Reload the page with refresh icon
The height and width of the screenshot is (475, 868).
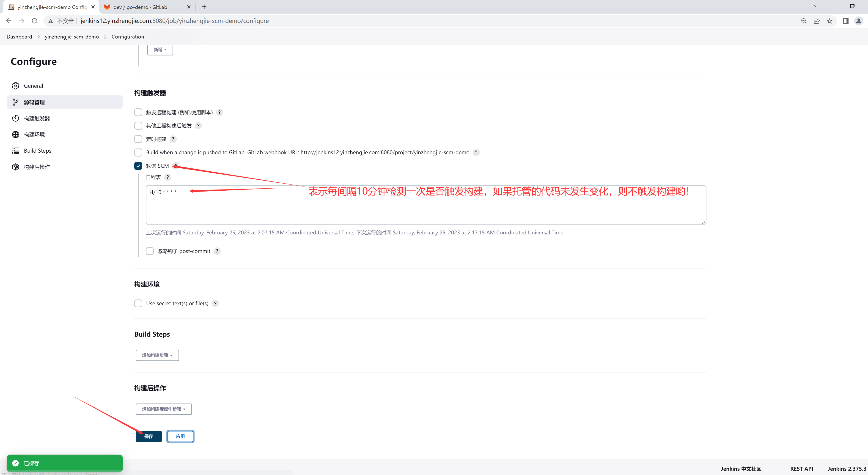tap(34, 21)
